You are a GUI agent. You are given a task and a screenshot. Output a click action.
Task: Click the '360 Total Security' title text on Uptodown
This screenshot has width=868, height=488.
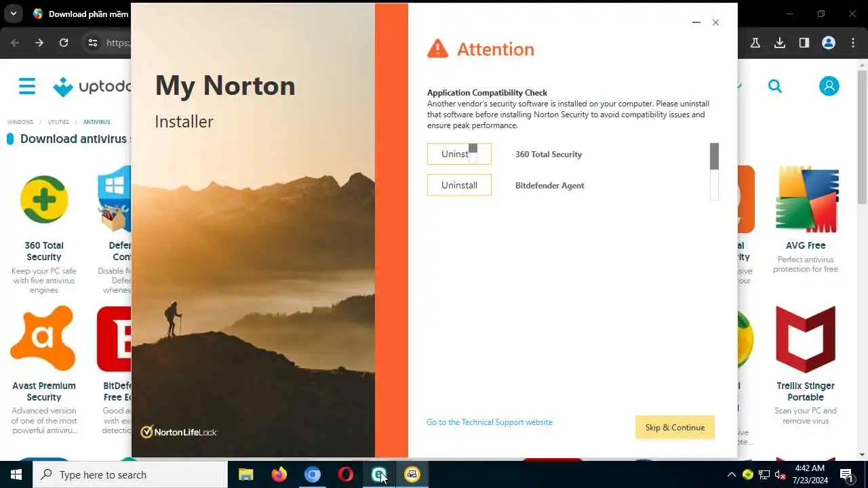click(x=44, y=251)
